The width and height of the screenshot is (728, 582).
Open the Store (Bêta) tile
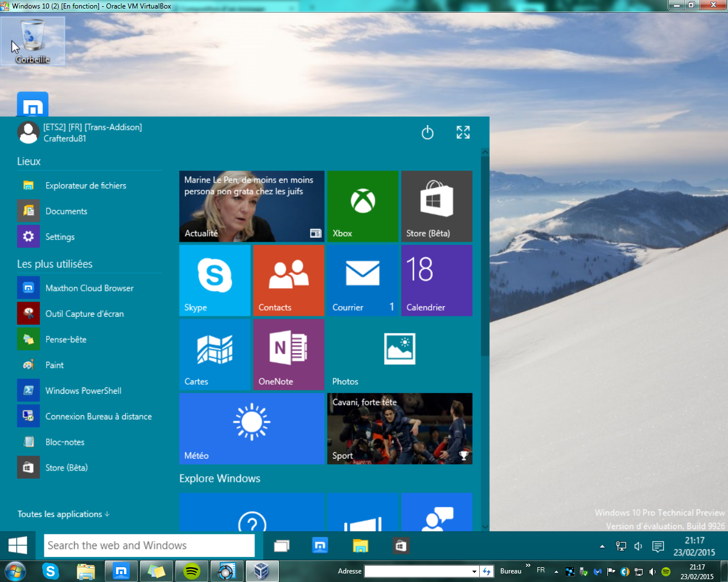point(437,207)
